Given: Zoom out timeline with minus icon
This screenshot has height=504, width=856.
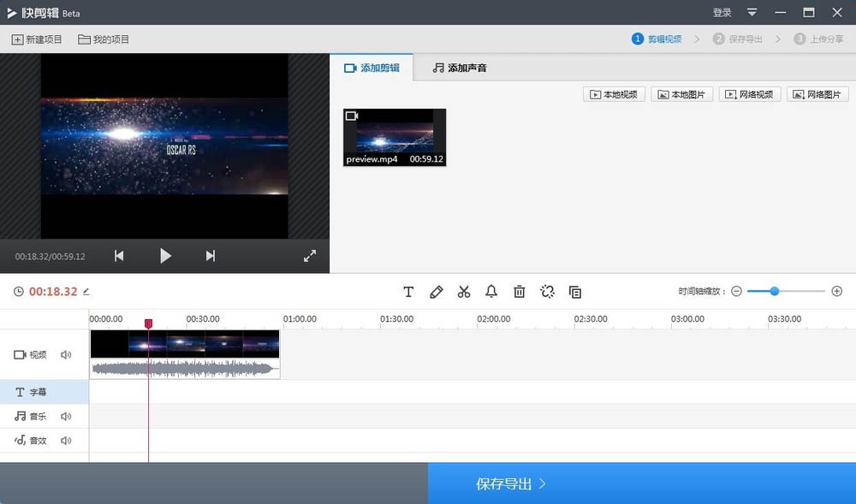Looking at the screenshot, I should (736, 291).
